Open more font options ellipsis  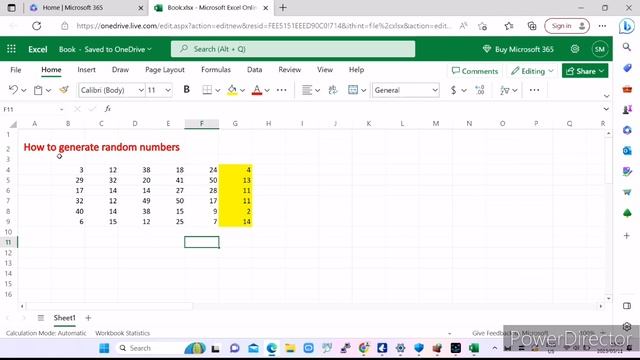[x=282, y=90]
